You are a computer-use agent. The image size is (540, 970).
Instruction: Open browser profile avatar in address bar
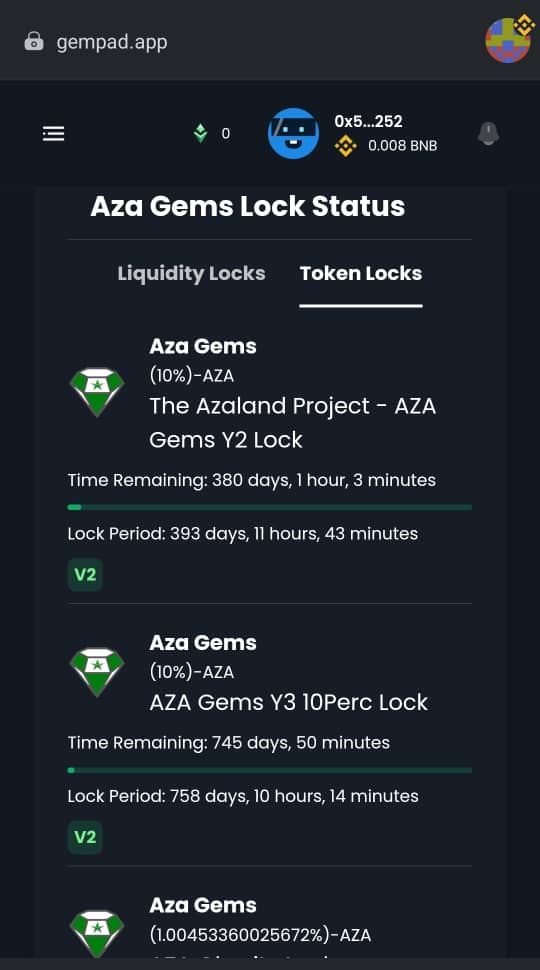tap(508, 40)
